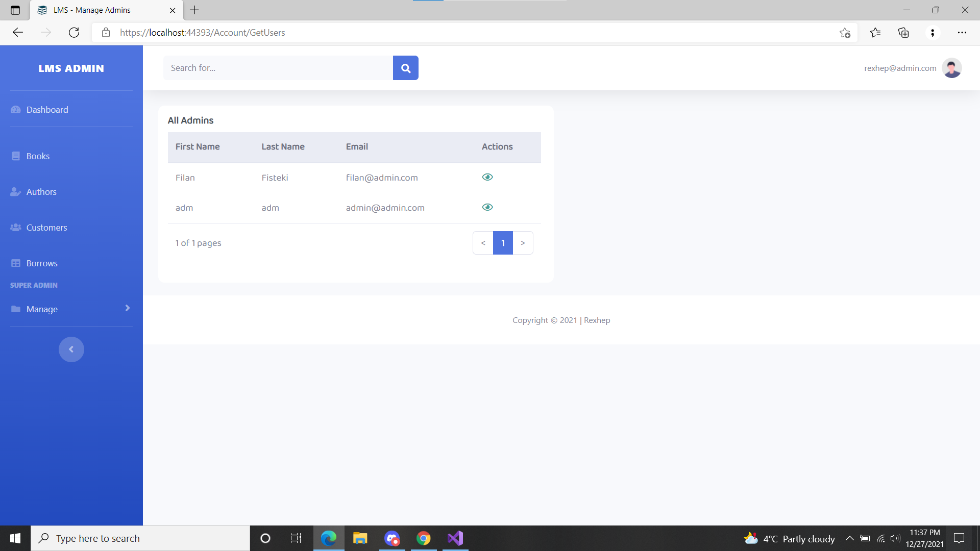Click the LMS ADMIN dashboard label
The image size is (980, 551).
click(x=70, y=67)
